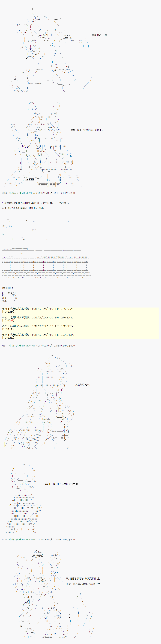
Task: Click post number 4527
Action: 4,346
